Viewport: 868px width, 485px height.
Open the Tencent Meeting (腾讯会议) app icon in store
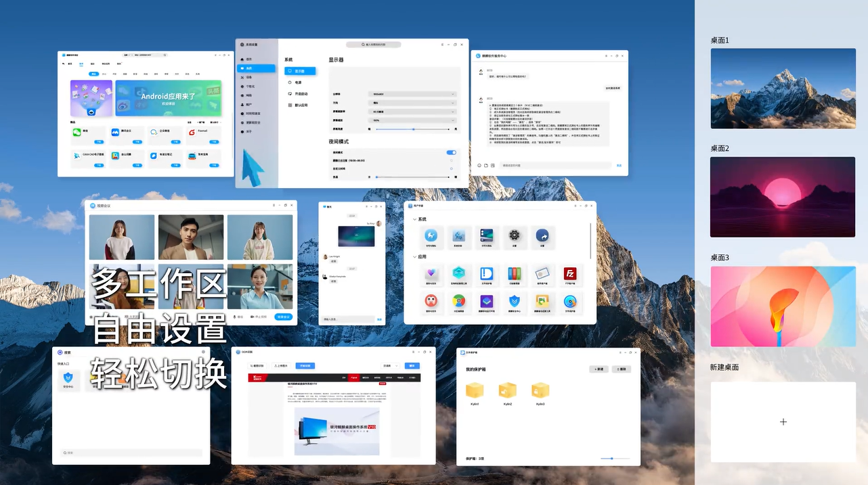click(x=116, y=132)
